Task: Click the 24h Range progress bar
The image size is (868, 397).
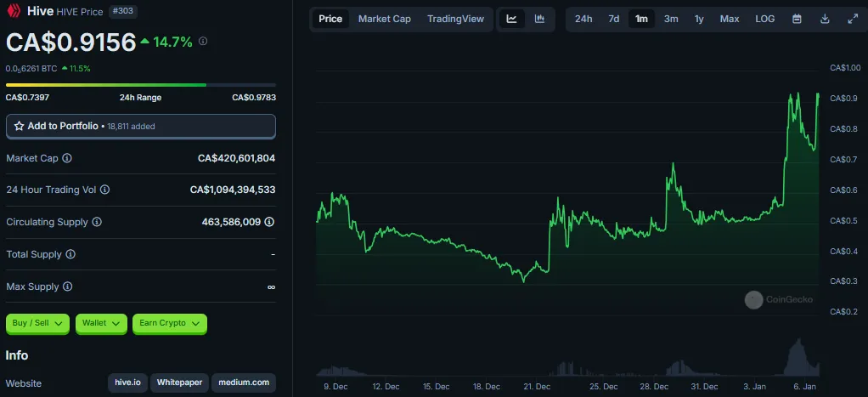Action: pos(141,85)
